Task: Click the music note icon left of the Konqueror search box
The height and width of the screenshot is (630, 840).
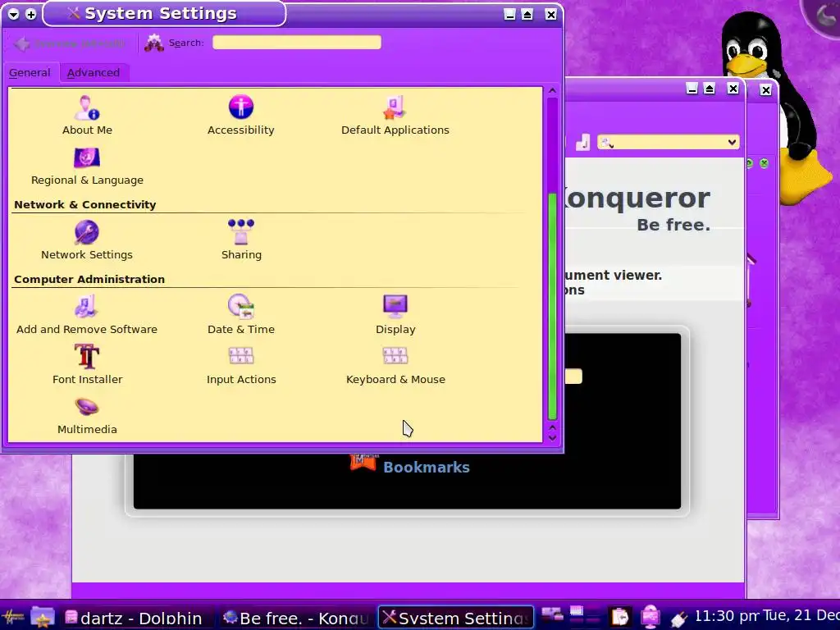Action: (x=582, y=142)
